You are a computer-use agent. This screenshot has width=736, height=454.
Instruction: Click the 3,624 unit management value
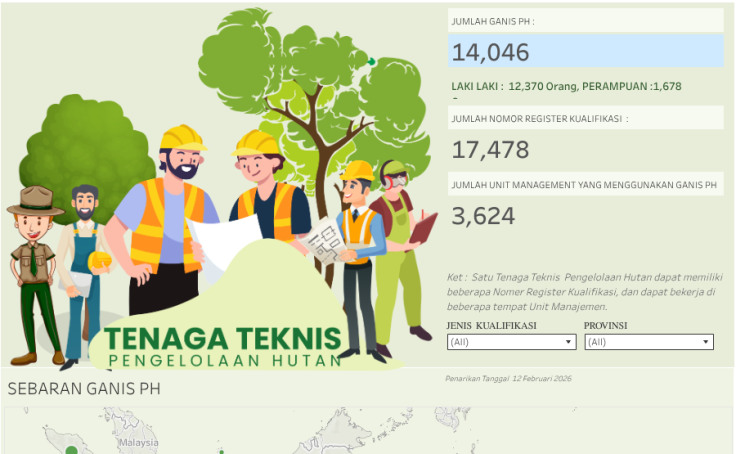[483, 215]
